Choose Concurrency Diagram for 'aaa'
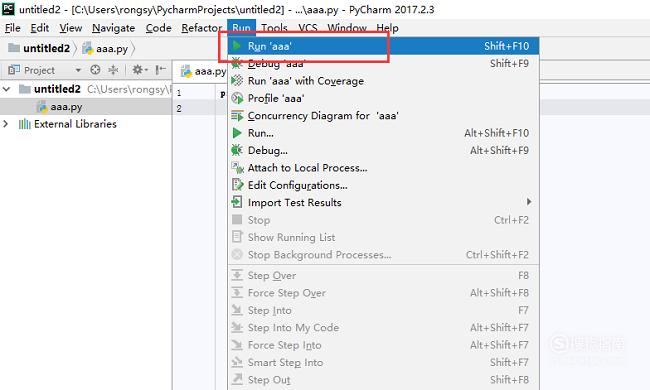This screenshot has width=650, height=390. tap(383, 115)
